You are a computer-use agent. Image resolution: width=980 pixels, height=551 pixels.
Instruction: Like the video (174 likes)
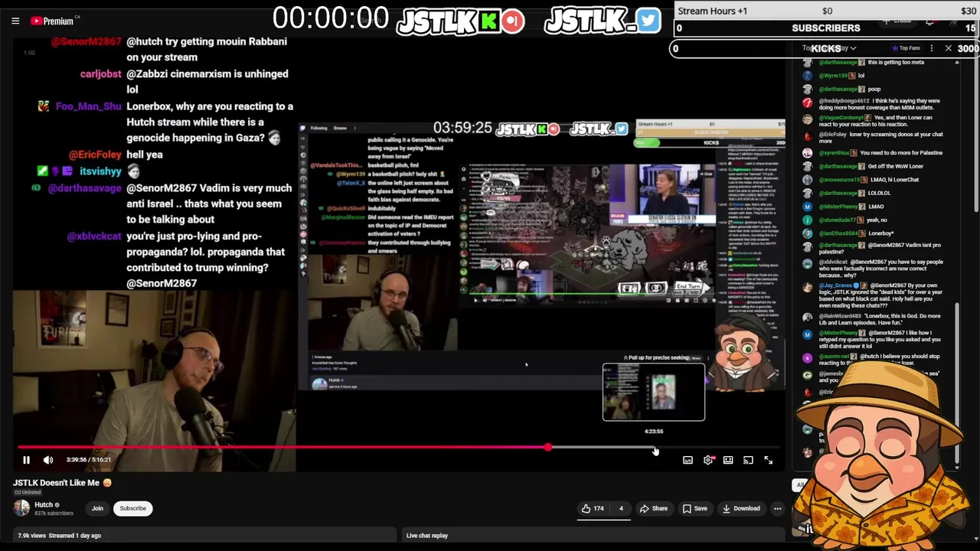[x=593, y=508]
